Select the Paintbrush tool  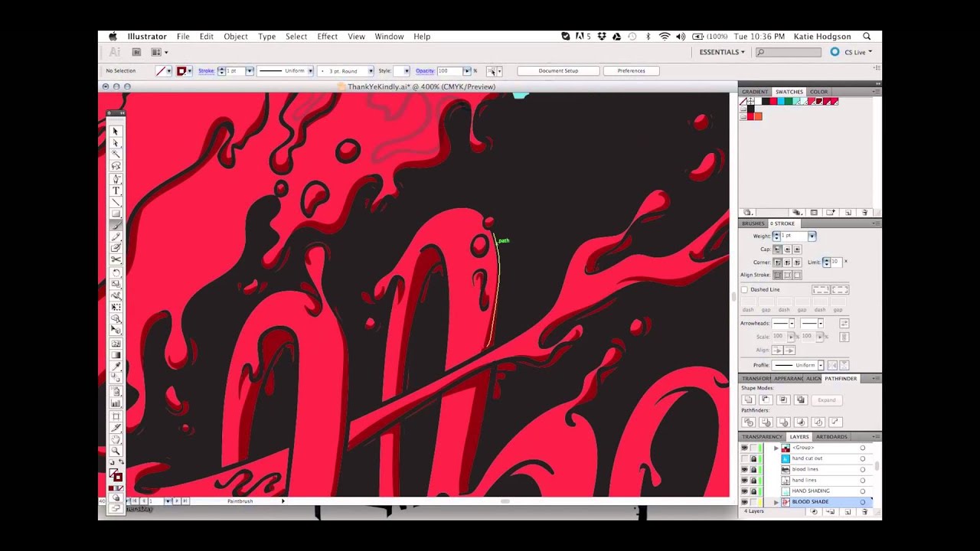click(116, 225)
